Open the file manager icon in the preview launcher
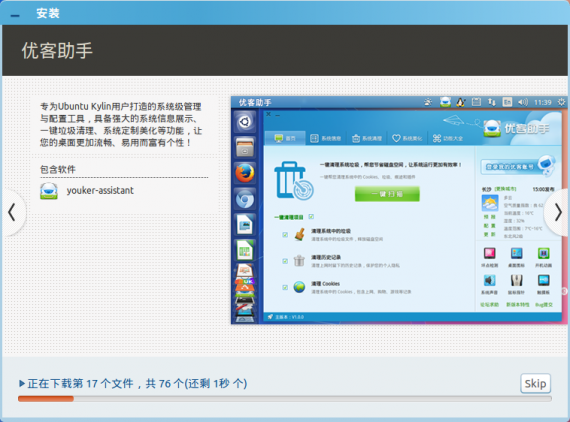Image resolution: width=570 pixels, height=422 pixels. [x=245, y=147]
